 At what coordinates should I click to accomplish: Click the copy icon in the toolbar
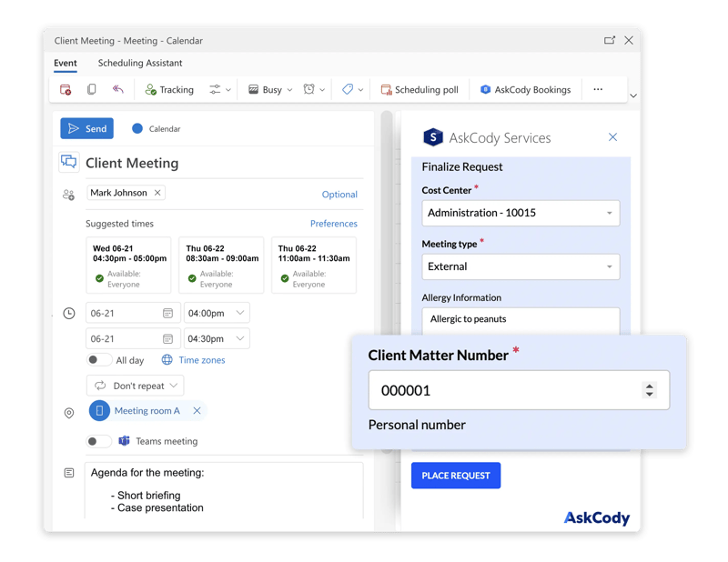point(92,89)
